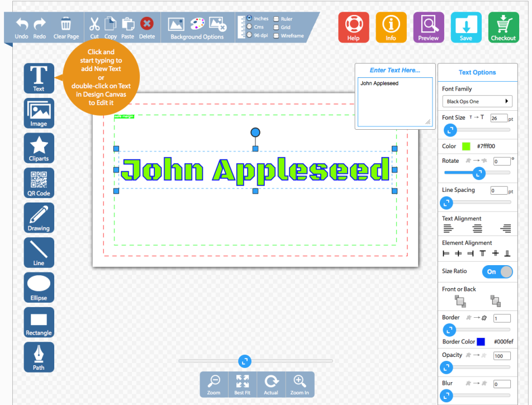This screenshot has height=405, width=532.
Task: Align element to horizontal center
Action: [458, 253]
